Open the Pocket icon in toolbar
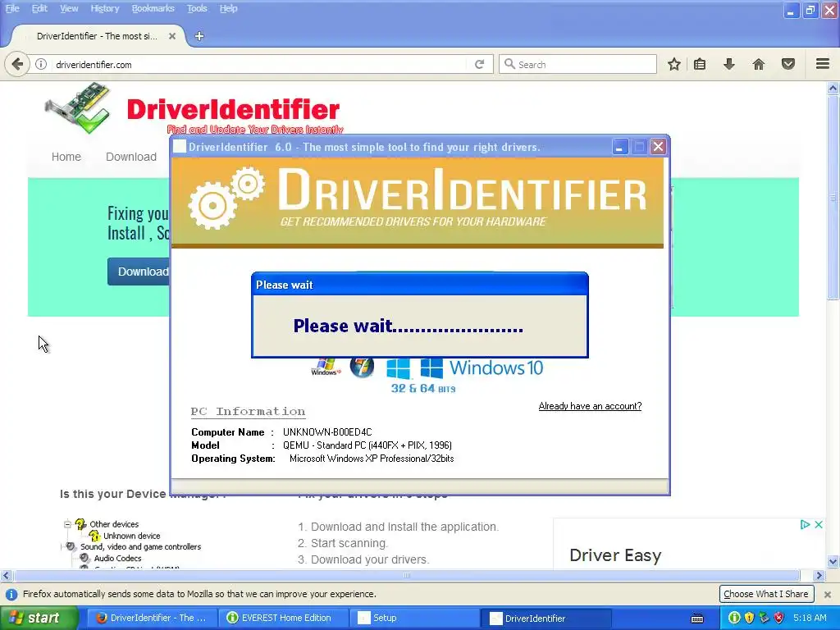This screenshot has width=840, height=630. pos(788,65)
